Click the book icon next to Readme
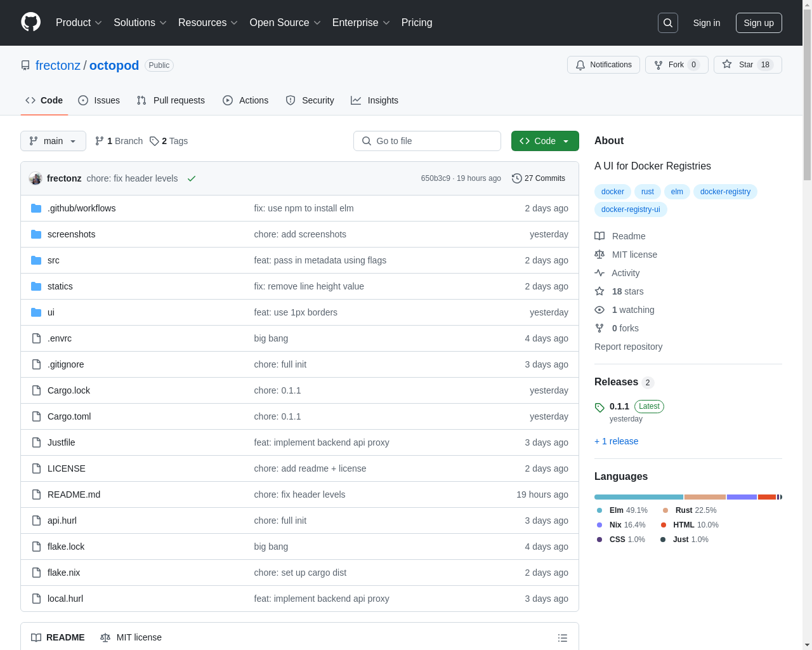 coord(599,236)
